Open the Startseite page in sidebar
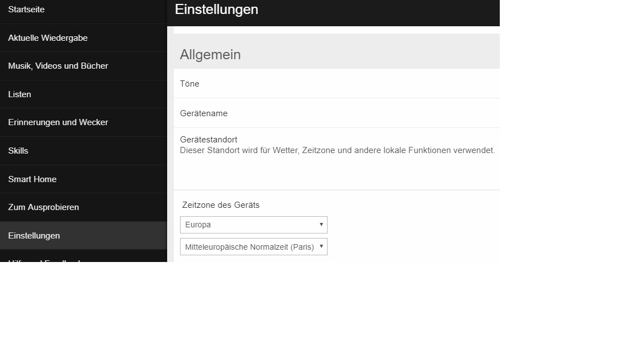 point(26,9)
